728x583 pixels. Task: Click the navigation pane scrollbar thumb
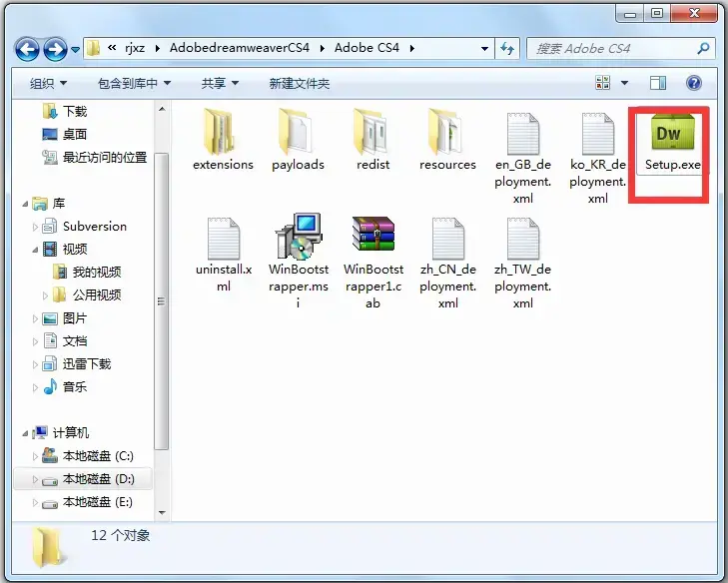pyautogui.click(x=162, y=301)
